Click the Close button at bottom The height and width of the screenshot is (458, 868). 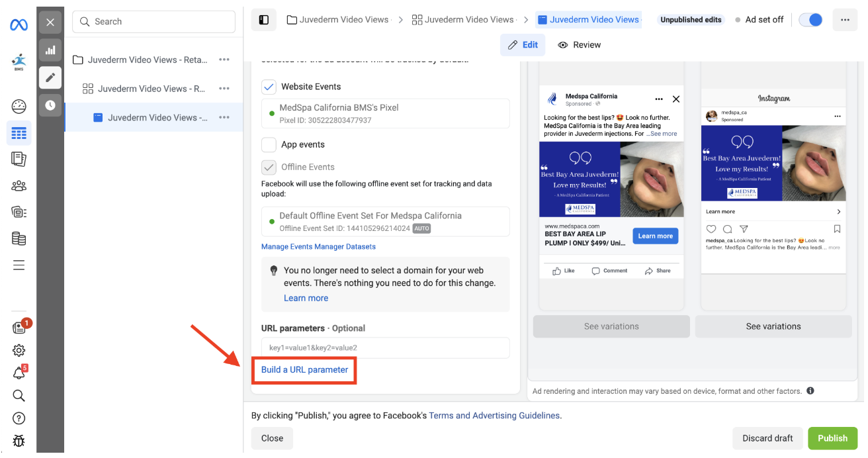[x=272, y=438]
